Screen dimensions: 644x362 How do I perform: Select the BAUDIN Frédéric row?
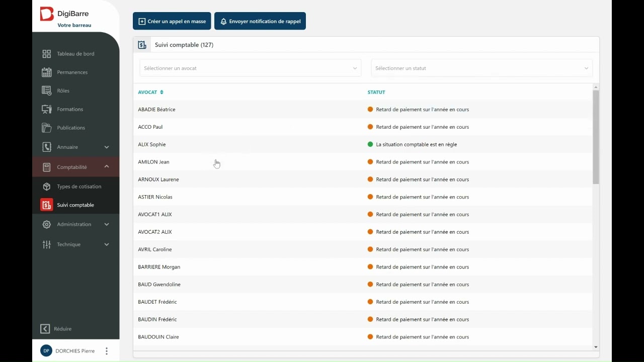[x=363, y=320]
